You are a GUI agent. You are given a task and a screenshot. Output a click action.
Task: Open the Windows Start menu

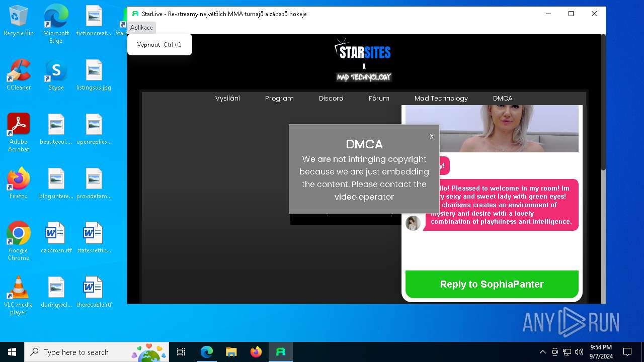[12, 352]
